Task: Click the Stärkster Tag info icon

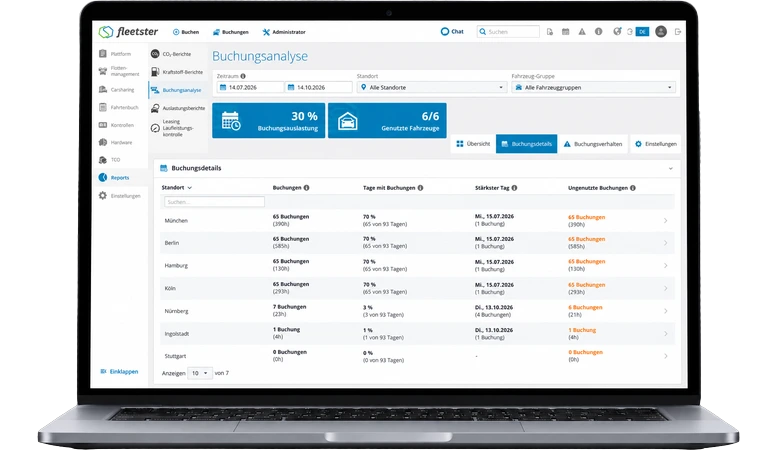Action: point(514,188)
